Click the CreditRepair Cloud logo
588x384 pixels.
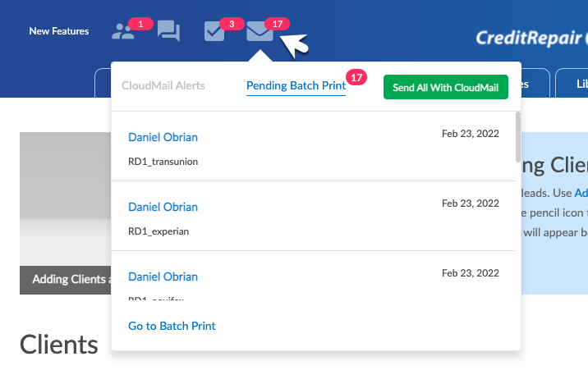(531, 37)
